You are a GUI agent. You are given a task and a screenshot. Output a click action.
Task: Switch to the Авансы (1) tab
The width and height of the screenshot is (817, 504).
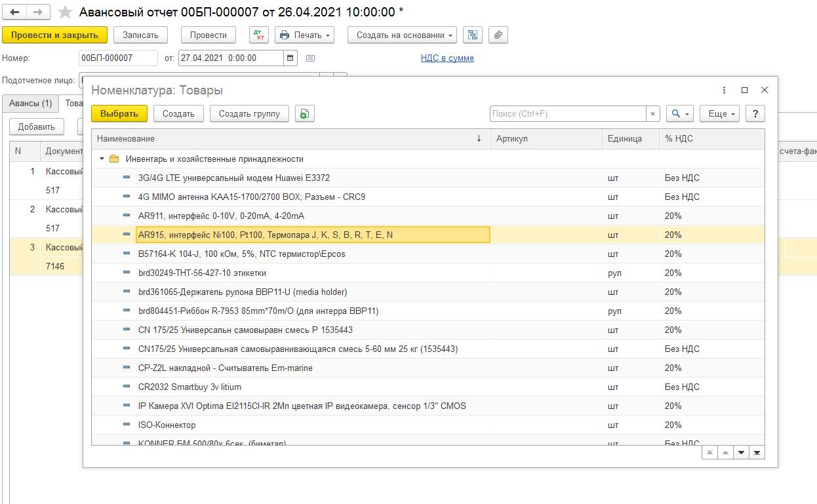(x=30, y=104)
